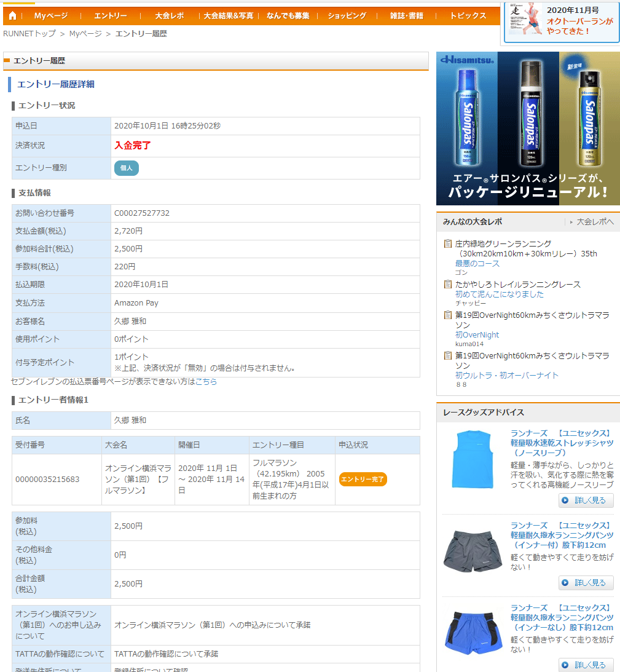Select the Amazon Pay payment method value
The width and height of the screenshot is (620, 672).
coord(136,302)
